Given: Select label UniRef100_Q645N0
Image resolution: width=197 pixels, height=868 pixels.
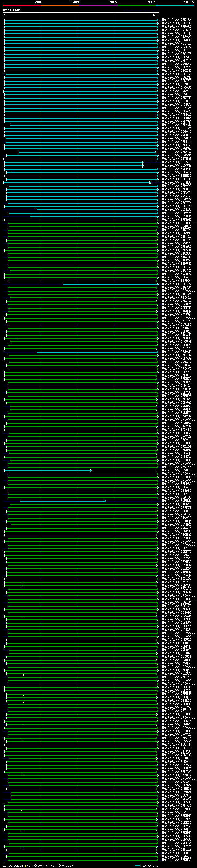Looking at the screenshot, I should click(177, 155).
